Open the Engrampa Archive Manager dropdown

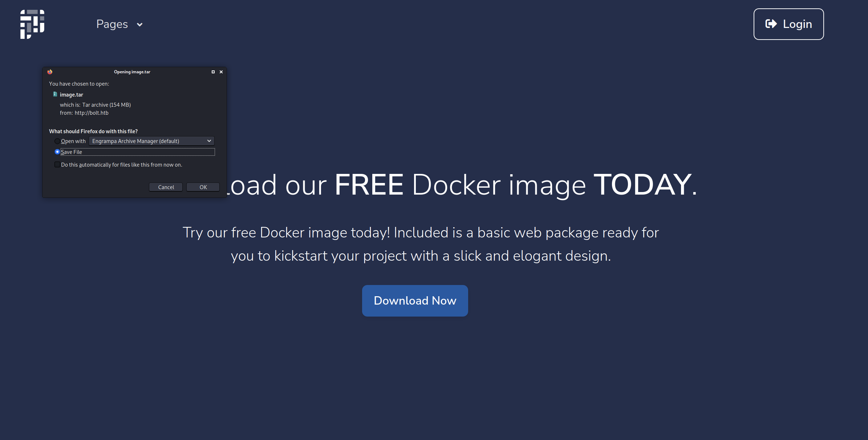[151, 141]
